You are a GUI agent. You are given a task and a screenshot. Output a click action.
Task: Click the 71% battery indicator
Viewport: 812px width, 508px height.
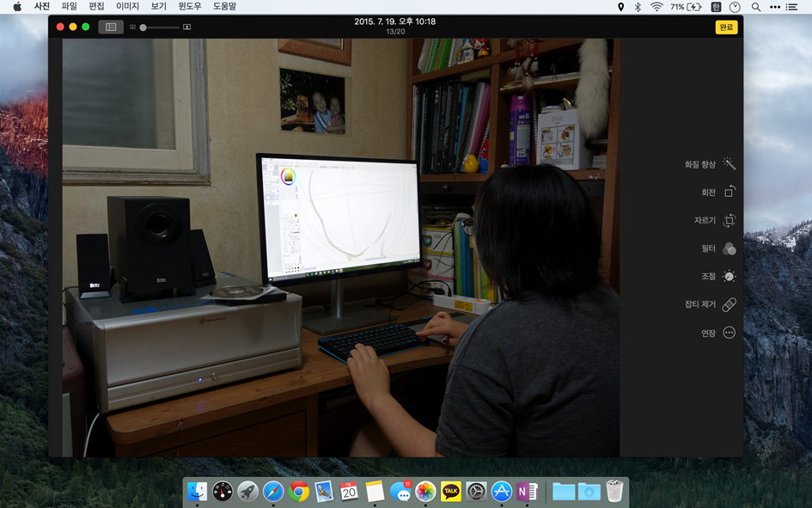[687, 7]
